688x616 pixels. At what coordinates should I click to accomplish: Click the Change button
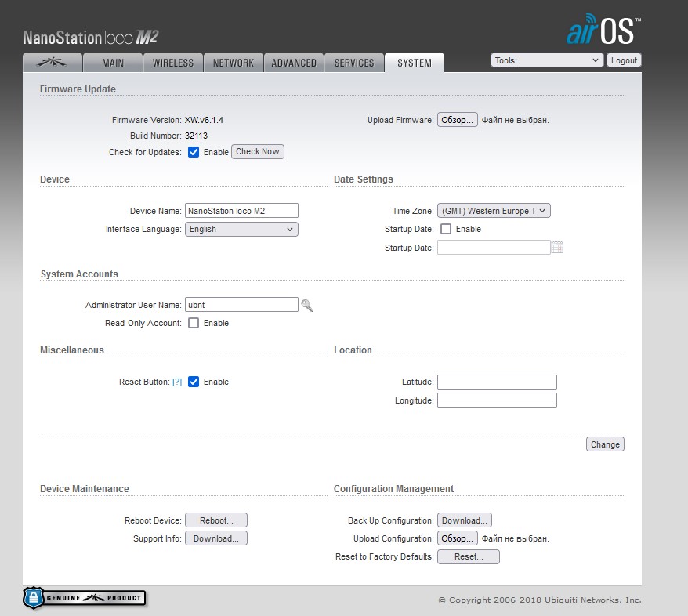pos(605,444)
